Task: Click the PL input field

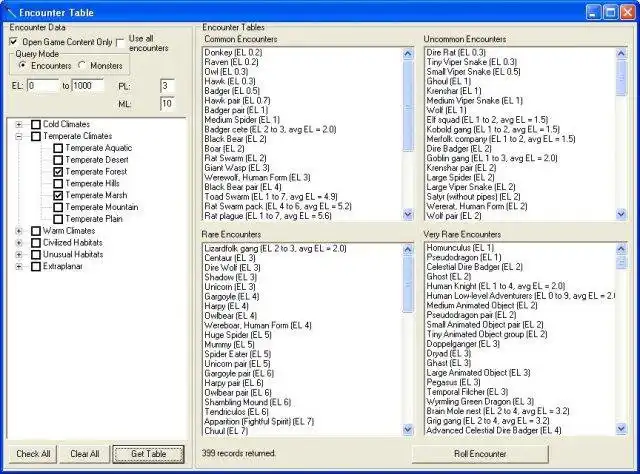Action: click(x=167, y=86)
